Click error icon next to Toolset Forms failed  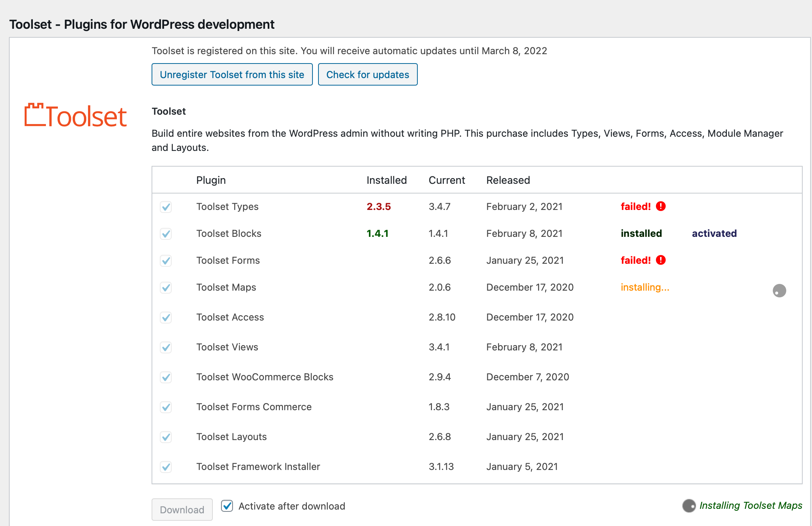point(661,260)
